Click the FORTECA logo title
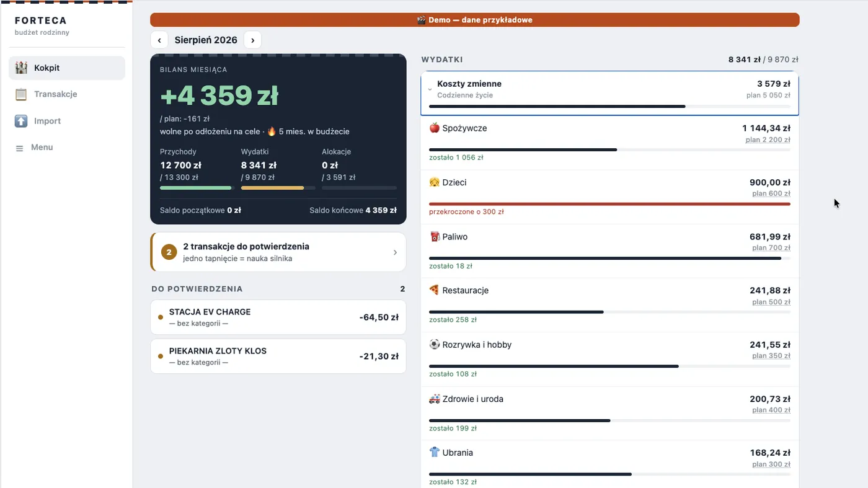This screenshot has width=868, height=488. coord(41,20)
